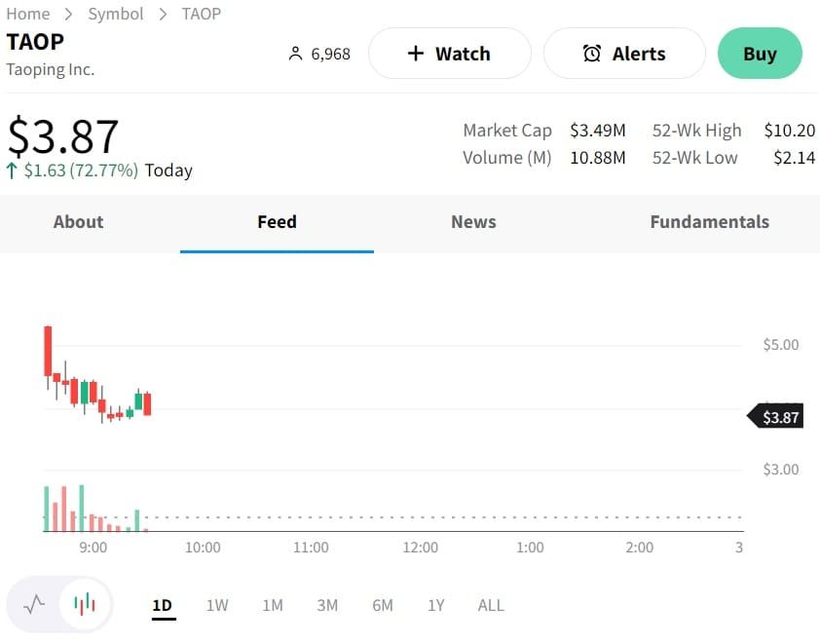Select the 3M time range
The width and height of the screenshot is (820, 644).
pos(327,605)
